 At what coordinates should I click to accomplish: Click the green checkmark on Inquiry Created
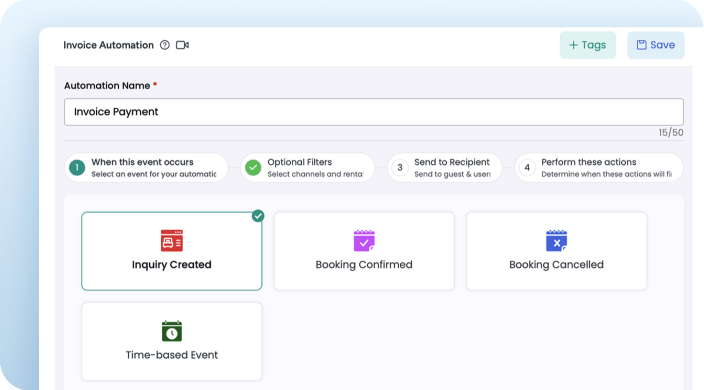coord(258,216)
